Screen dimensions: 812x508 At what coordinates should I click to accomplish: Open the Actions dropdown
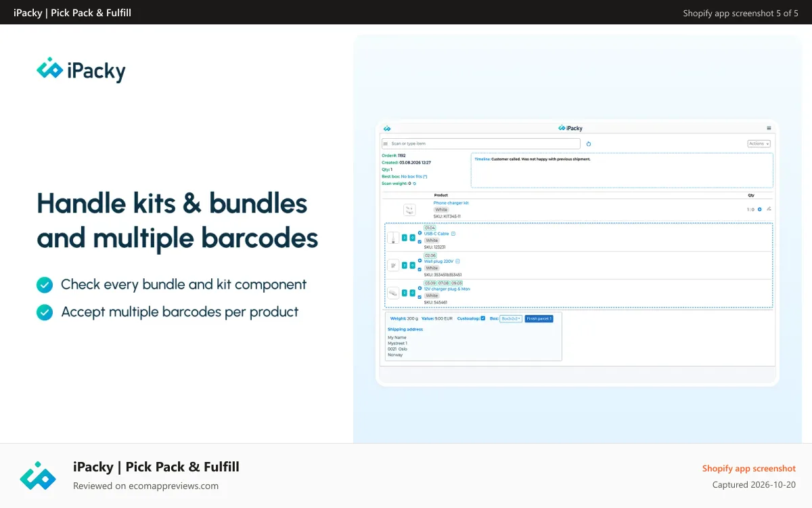pyautogui.click(x=759, y=144)
